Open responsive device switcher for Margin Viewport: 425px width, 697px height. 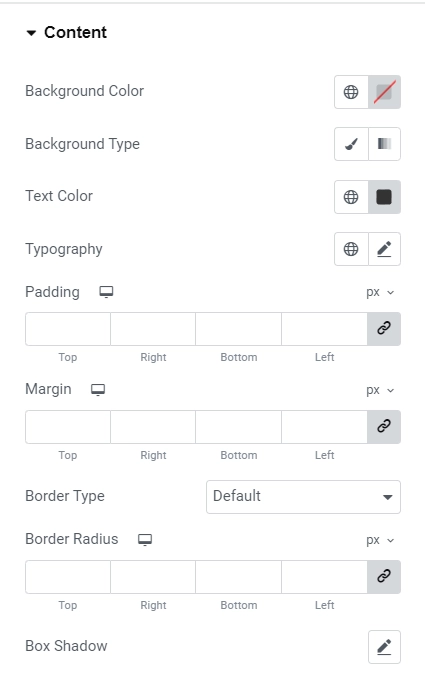[x=98, y=390]
